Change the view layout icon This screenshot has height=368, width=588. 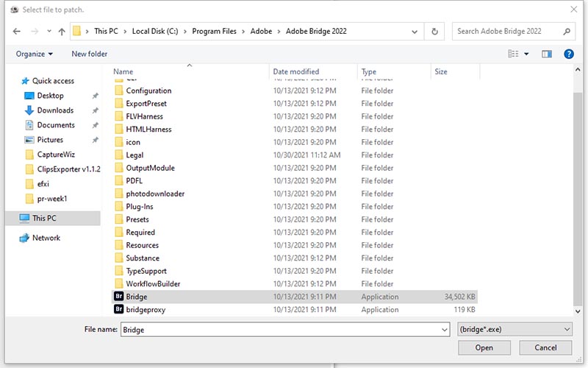[x=513, y=54]
